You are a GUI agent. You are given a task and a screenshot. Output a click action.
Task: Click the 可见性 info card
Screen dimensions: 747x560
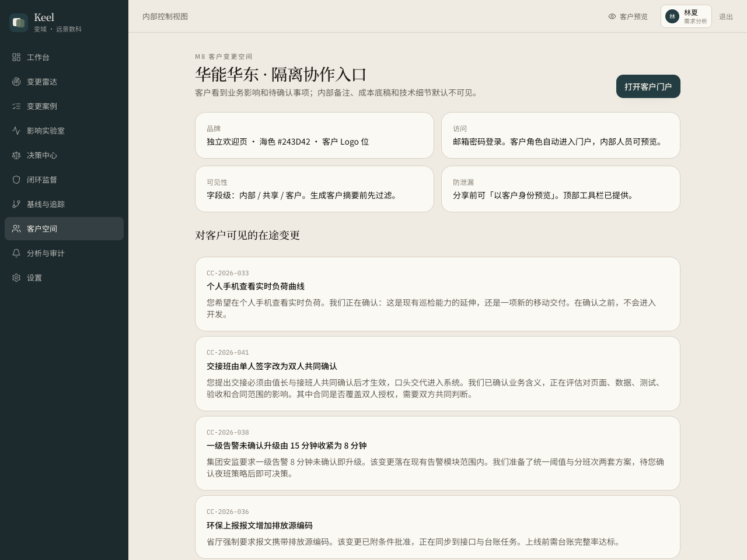point(315,189)
